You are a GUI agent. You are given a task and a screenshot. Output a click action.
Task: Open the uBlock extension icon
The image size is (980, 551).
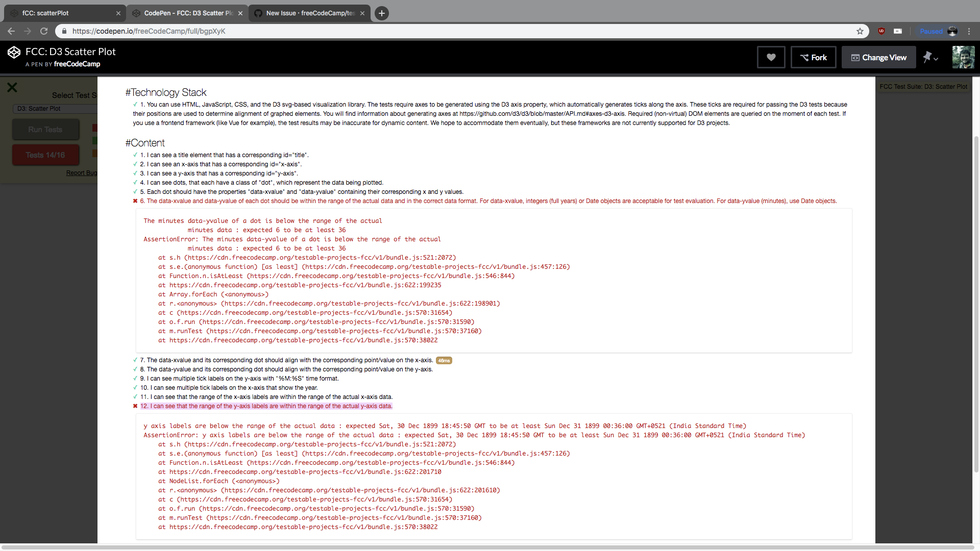click(x=881, y=31)
